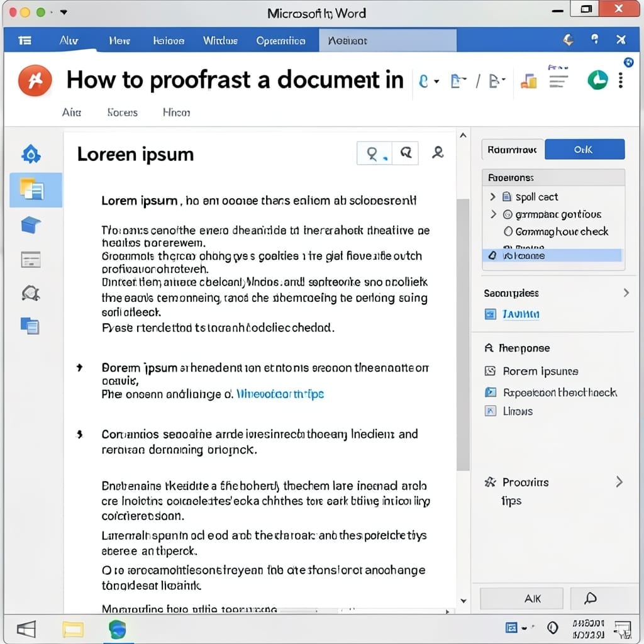Screen dimensions: 644x644
Task: Expand the Prooriirs tips chevron
Action: click(619, 482)
